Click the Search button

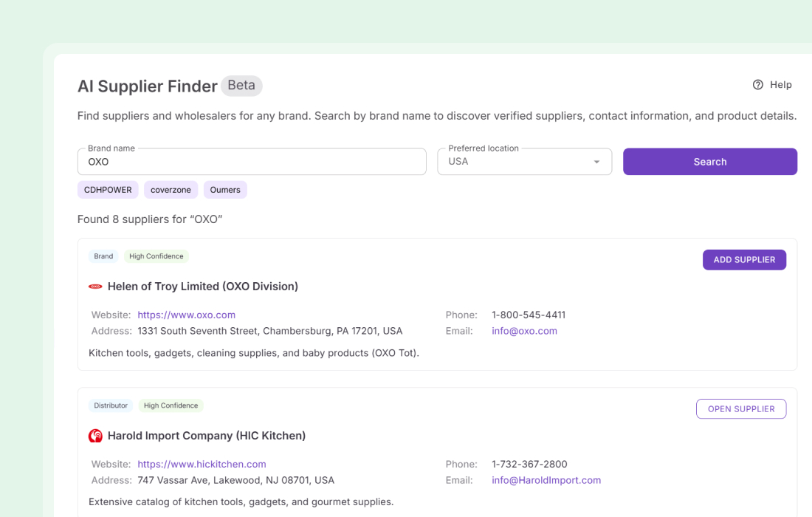[709, 161]
